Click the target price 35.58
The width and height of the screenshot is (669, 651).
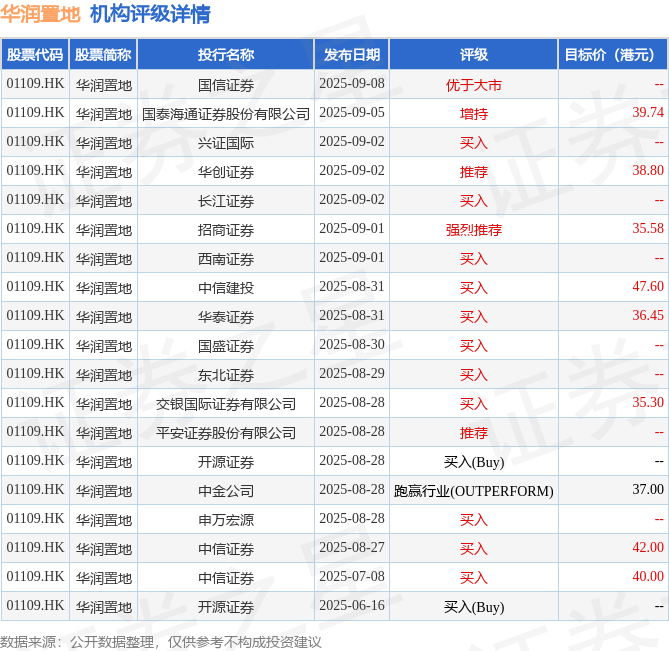tap(648, 228)
